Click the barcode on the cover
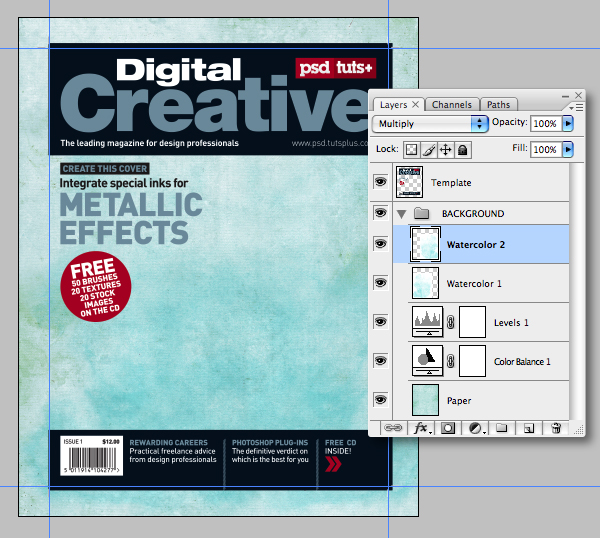Screen dimensions: 600x538 click(x=91, y=456)
